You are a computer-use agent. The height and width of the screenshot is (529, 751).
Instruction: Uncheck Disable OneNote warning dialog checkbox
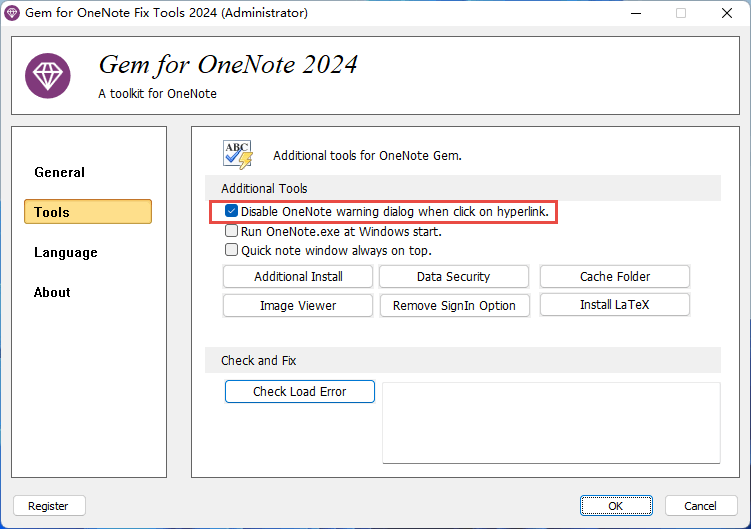(x=232, y=212)
